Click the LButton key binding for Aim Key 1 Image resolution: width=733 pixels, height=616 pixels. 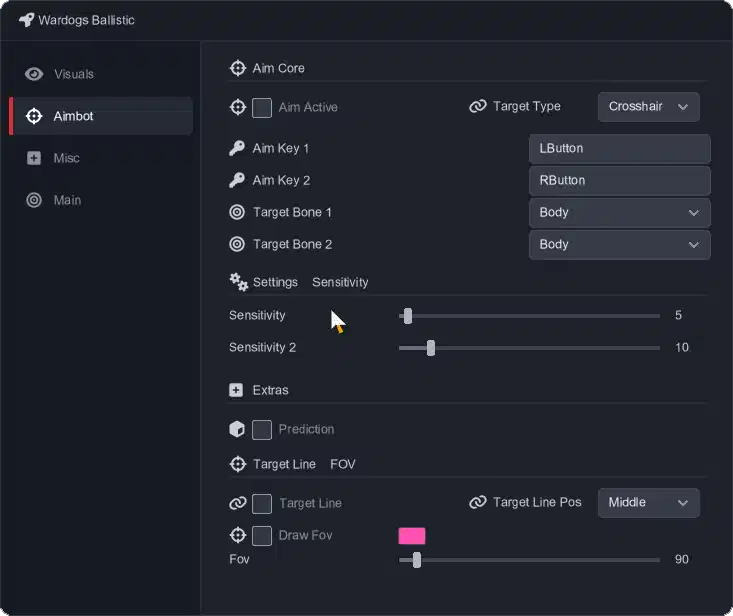[619, 149]
